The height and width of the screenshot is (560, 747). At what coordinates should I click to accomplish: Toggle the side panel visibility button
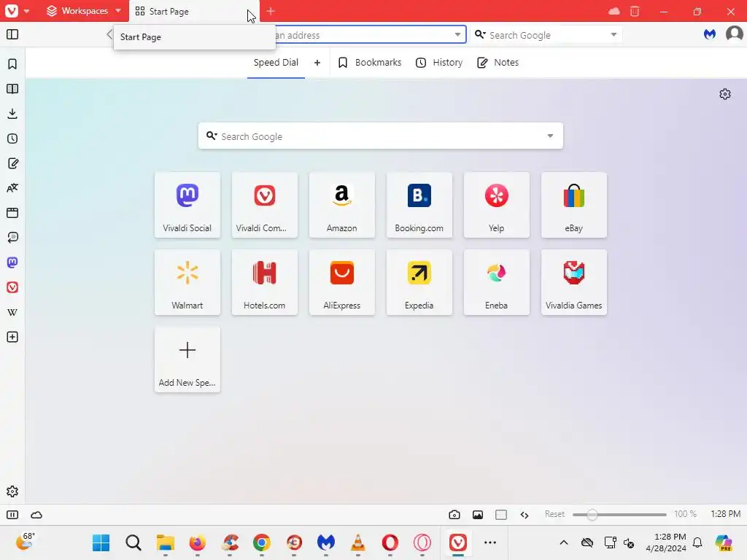(x=12, y=34)
